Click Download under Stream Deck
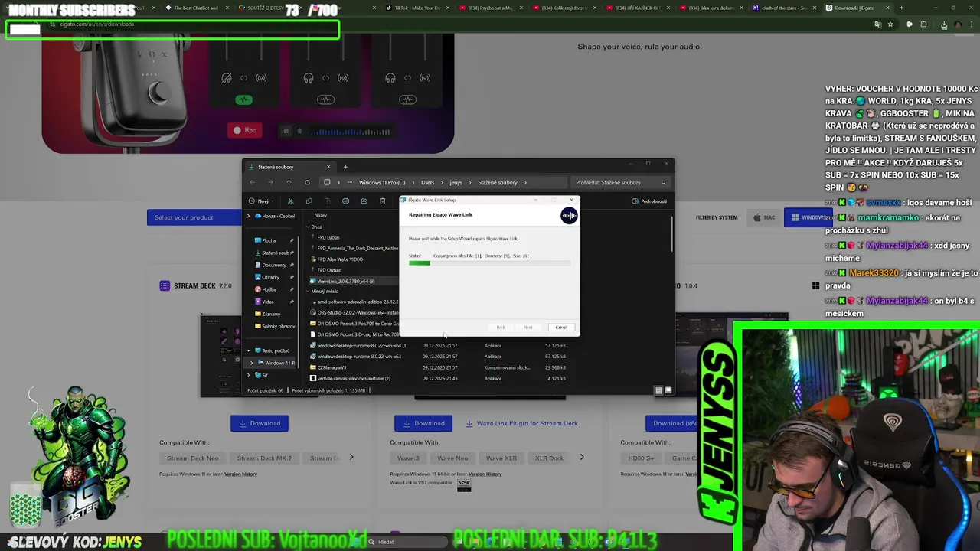 [259, 423]
